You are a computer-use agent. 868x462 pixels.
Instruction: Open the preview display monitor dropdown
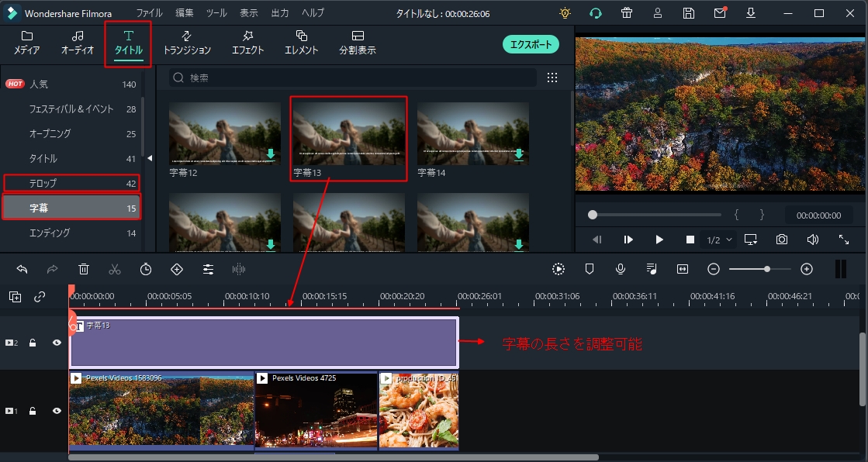pyautogui.click(x=751, y=240)
